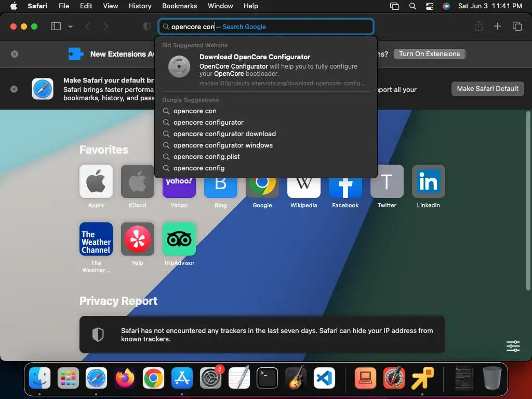Open System Settings from the Dock
This screenshot has width=532, height=399.
tap(210, 378)
